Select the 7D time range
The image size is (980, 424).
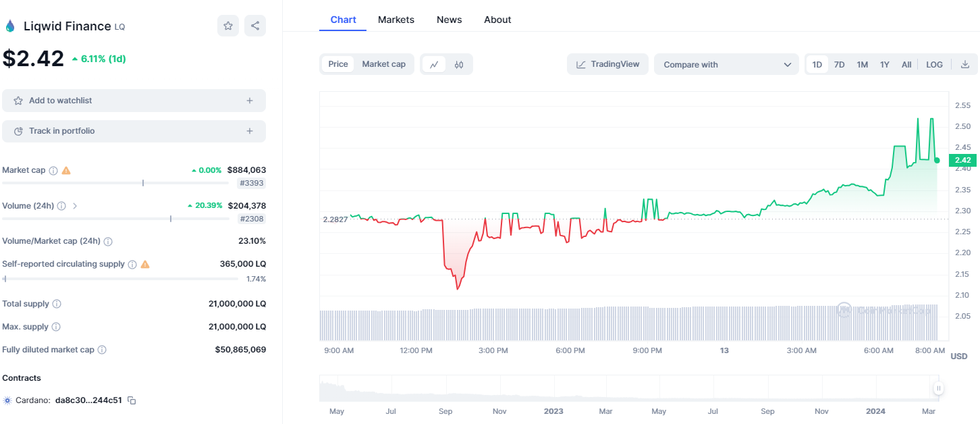[839, 65]
